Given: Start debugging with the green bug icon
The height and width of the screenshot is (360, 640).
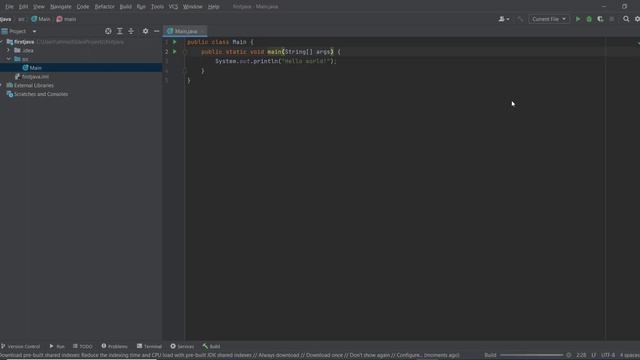Looking at the screenshot, I should (x=589, y=19).
